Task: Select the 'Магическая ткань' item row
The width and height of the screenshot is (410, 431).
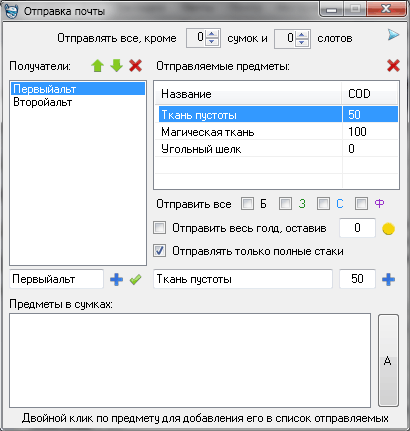Action: pos(276,132)
